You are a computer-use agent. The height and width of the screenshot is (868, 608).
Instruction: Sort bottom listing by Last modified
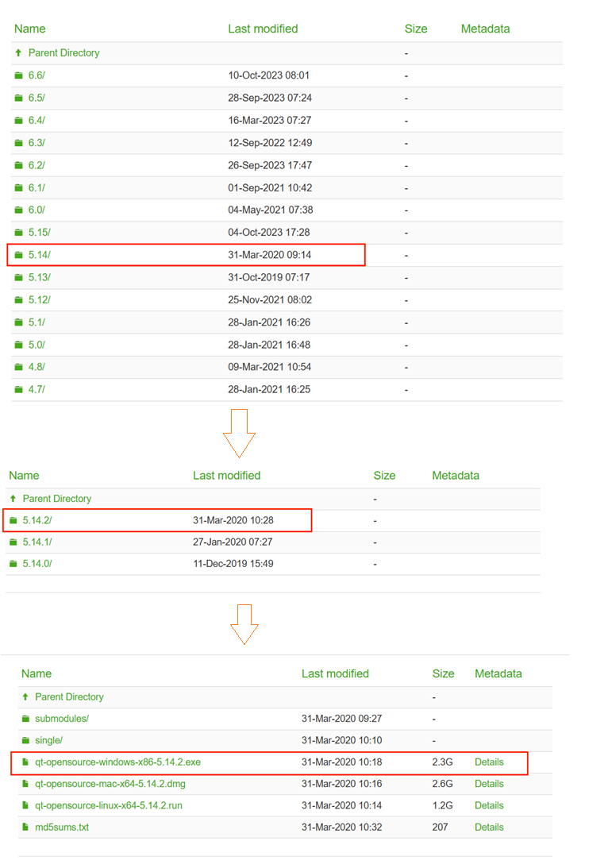[x=335, y=673]
